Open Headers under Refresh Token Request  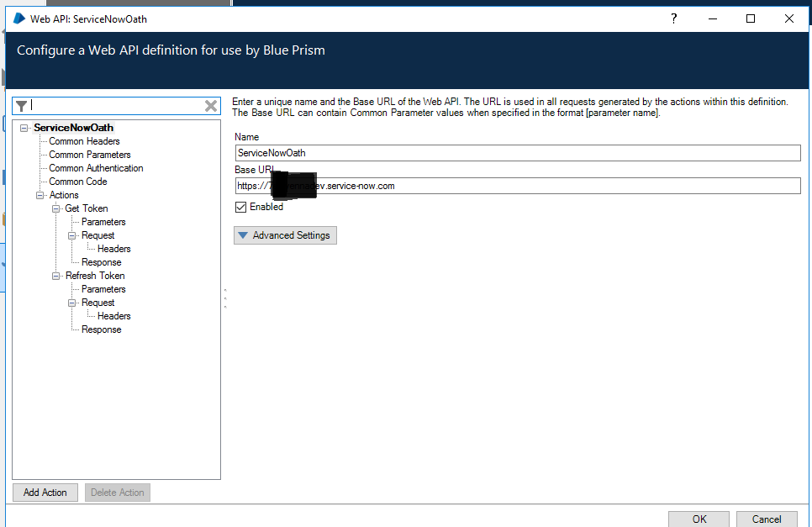coord(114,316)
